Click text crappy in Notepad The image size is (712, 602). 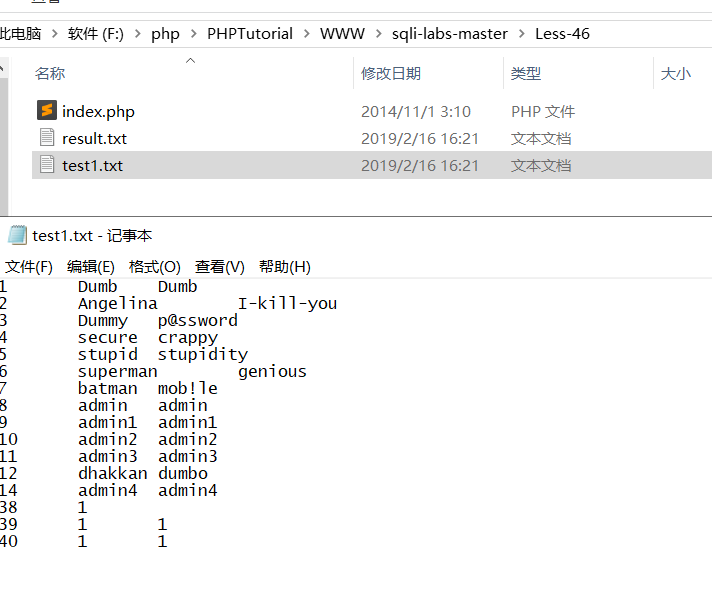[188, 338]
